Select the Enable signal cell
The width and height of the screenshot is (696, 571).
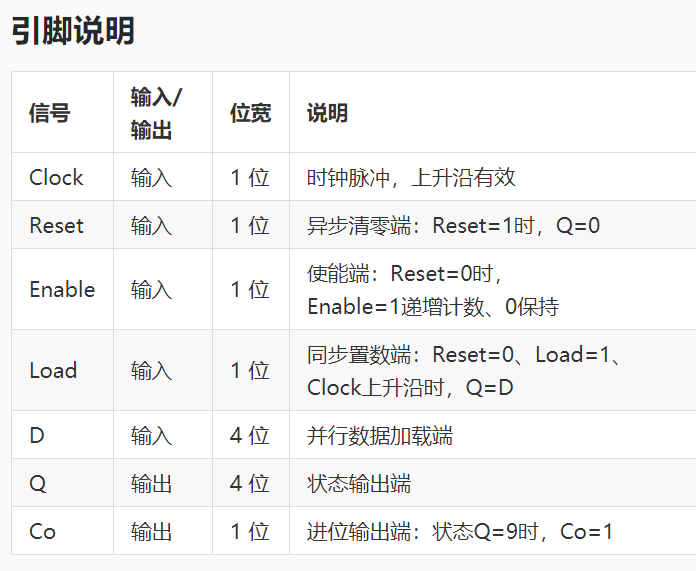[x=62, y=289]
